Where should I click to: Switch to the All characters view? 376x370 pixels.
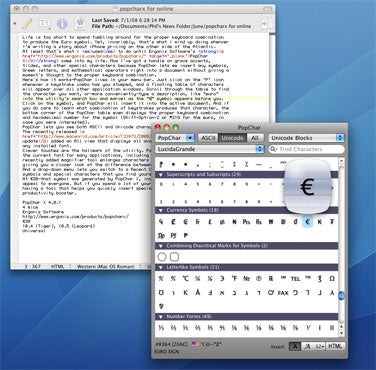tap(255, 138)
